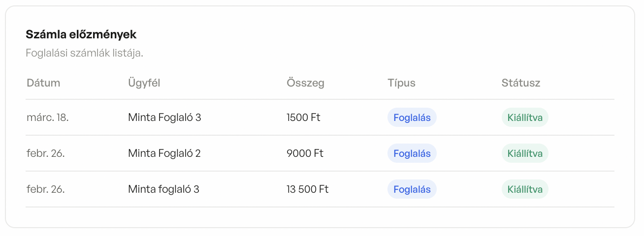
Task: Click the Ügyfél column header
Action: point(144,83)
